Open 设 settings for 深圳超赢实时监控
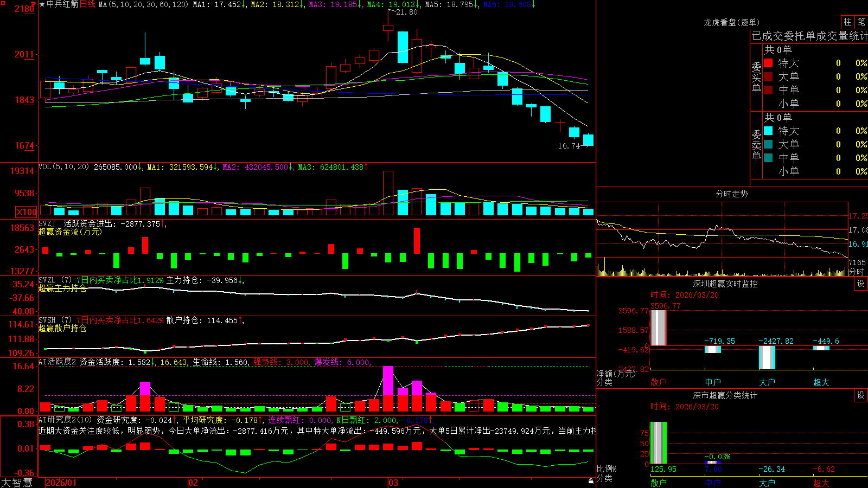This screenshot has height=488, width=868. pyautogui.click(x=861, y=284)
